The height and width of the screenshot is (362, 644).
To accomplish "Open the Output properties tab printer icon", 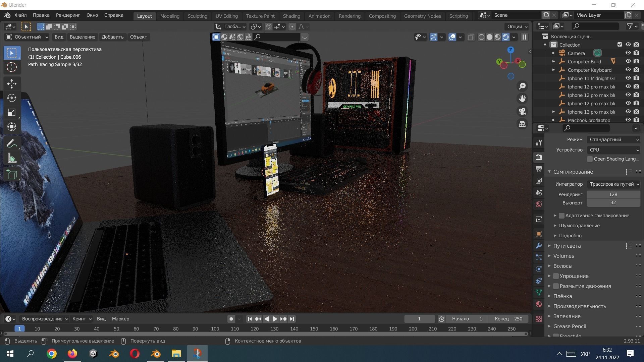I will click(x=539, y=169).
